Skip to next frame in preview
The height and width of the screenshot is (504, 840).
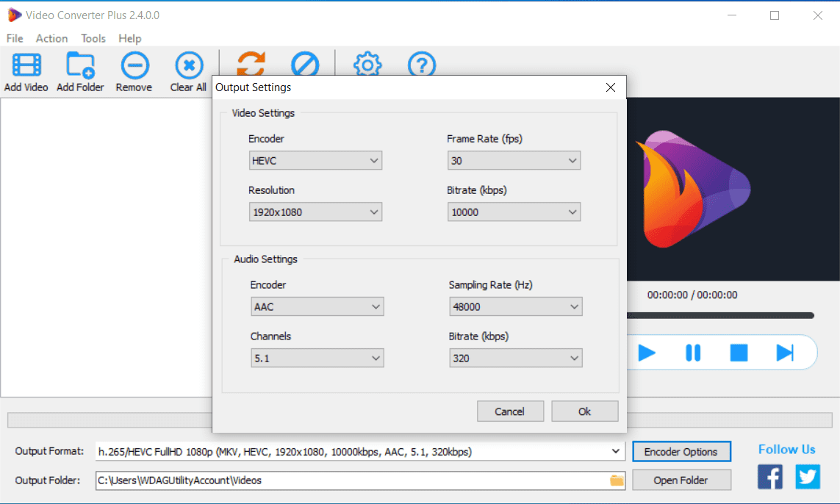pyautogui.click(x=785, y=353)
